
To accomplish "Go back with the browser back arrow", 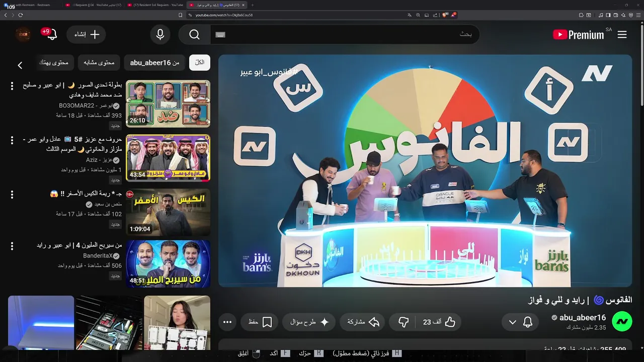I will pyautogui.click(x=6, y=15).
